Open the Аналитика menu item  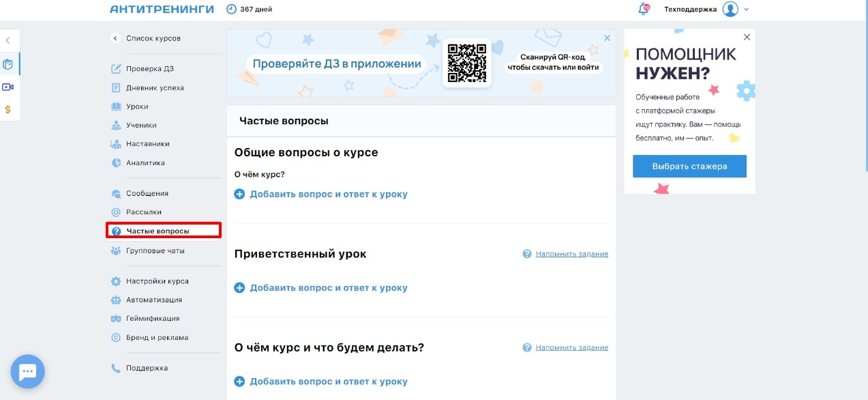coord(145,163)
